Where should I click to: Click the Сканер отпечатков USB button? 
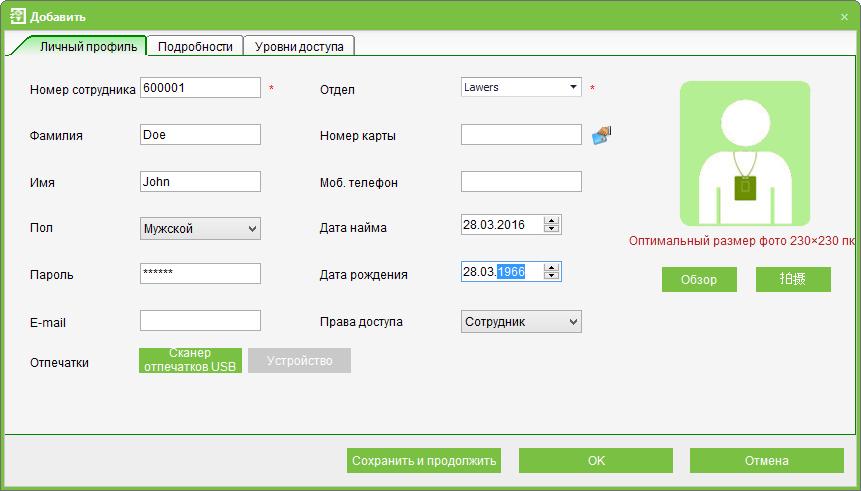[x=190, y=360]
